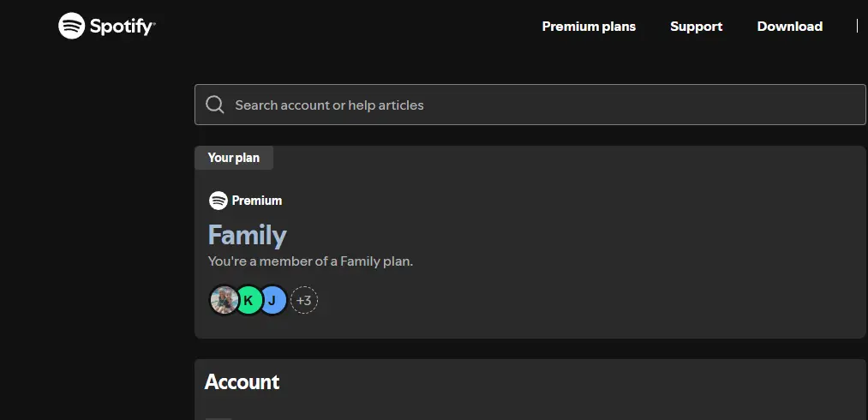Expand the +3 additional members circle
Viewport: 868px width, 420px height.
(304, 300)
